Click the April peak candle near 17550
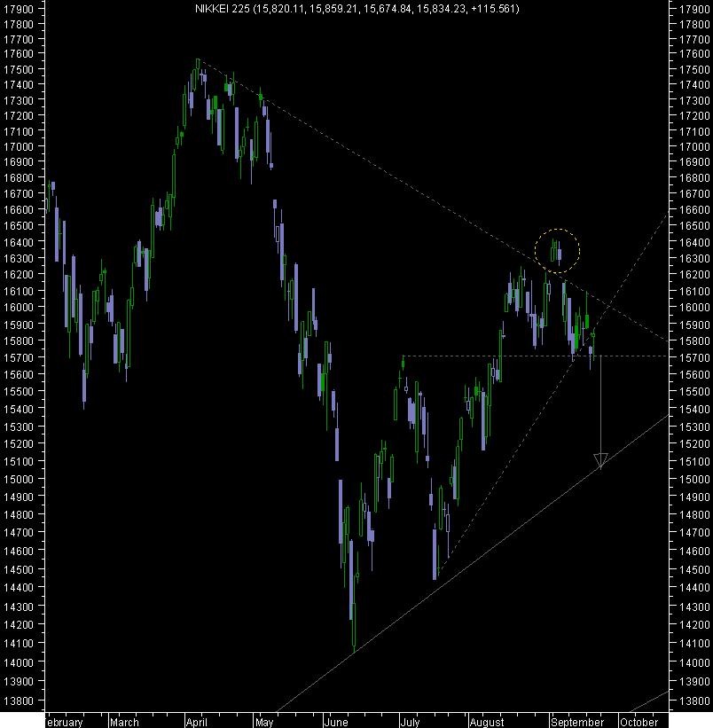Image resolution: width=713 pixels, height=728 pixels. (x=198, y=68)
